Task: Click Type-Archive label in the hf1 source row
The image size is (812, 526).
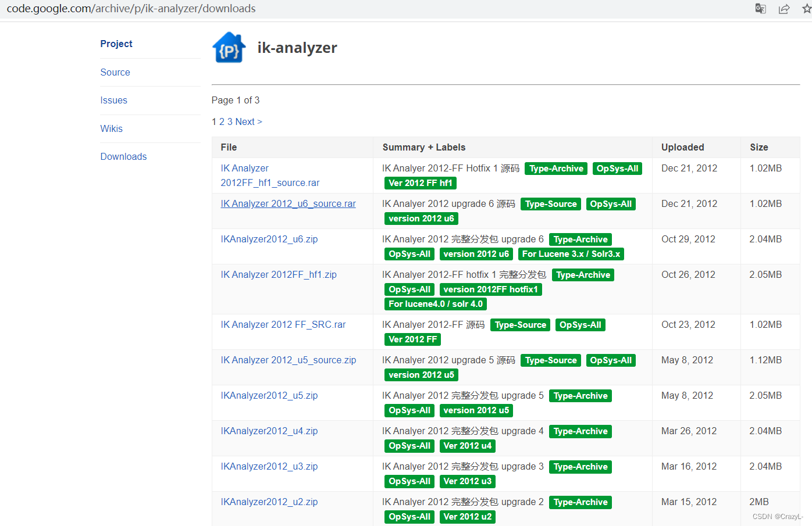Action: pos(556,169)
